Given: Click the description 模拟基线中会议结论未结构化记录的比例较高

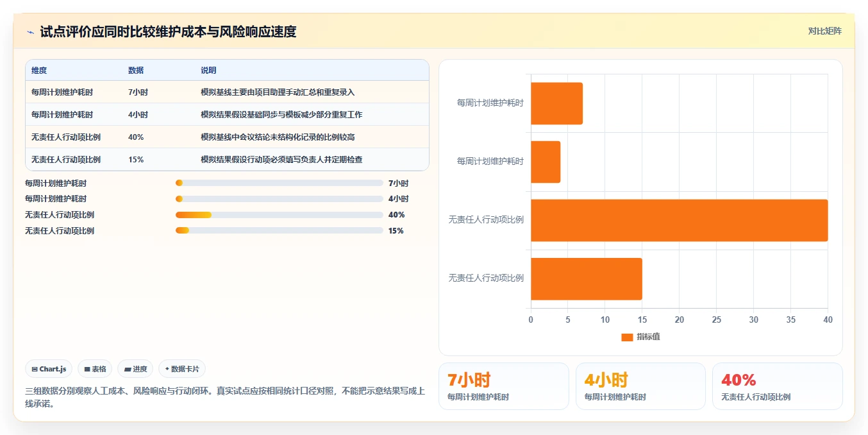Looking at the screenshot, I should [x=278, y=137].
